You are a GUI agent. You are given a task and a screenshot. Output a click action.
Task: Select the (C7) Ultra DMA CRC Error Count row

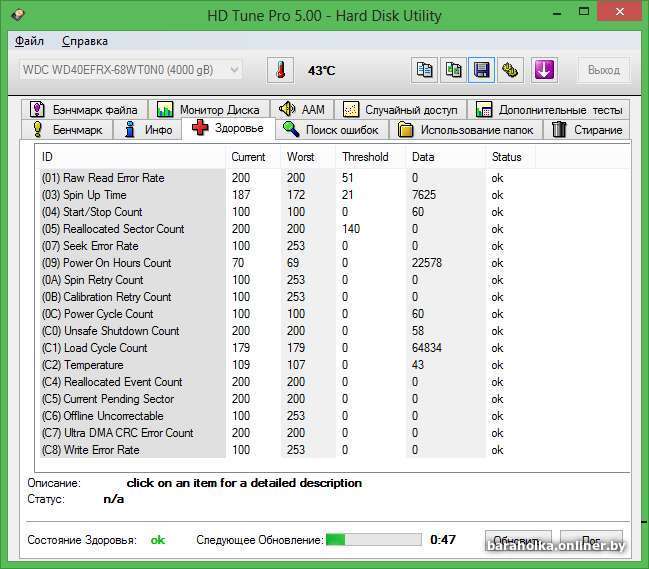287,433
